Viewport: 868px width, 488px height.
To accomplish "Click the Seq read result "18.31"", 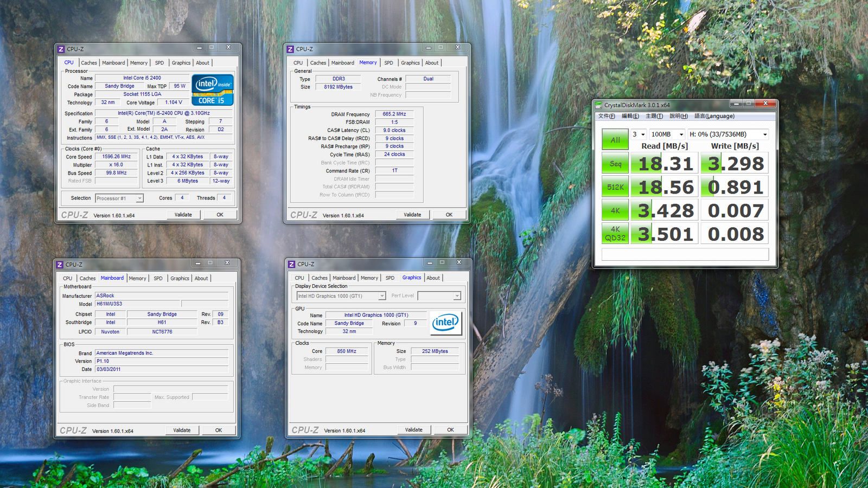I will [x=666, y=163].
